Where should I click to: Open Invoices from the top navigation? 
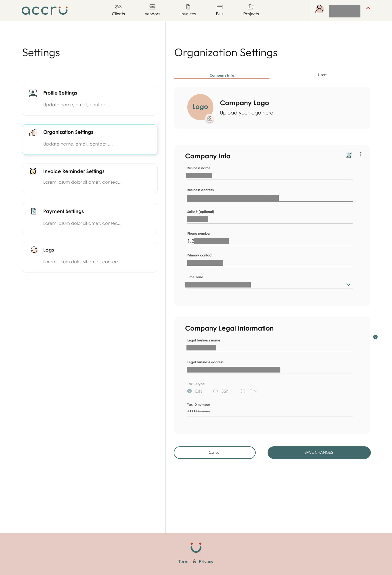(x=188, y=10)
